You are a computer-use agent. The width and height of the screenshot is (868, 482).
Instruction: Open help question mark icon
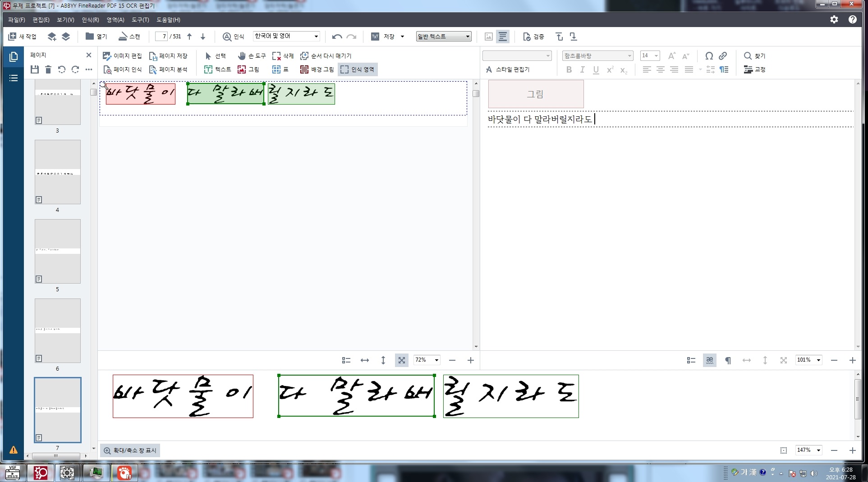pyautogui.click(x=852, y=19)
